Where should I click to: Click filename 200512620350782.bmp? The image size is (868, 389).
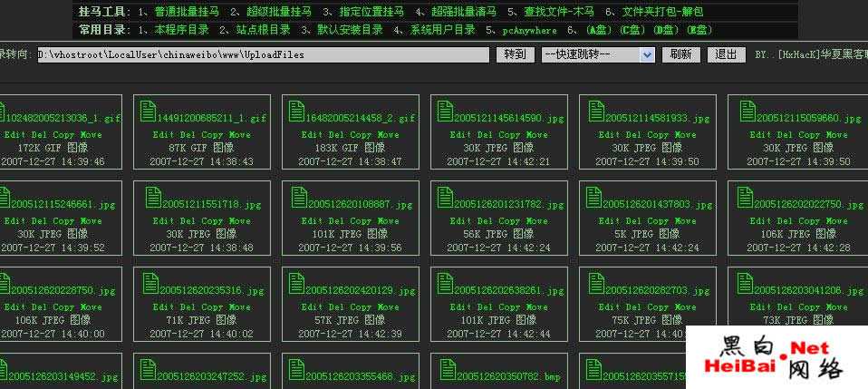tap(509, 377)
